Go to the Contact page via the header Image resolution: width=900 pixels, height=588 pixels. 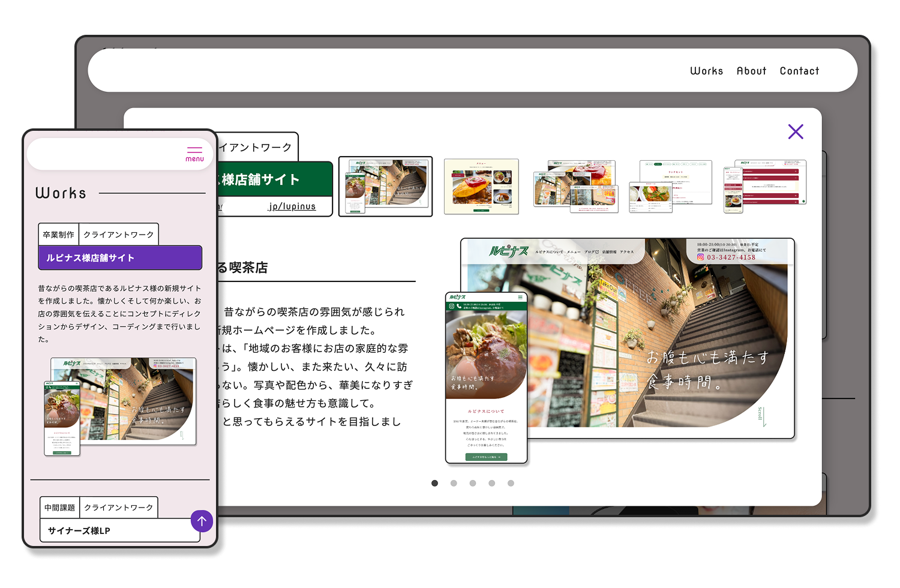pyautogui.click(x=799, y=71)
